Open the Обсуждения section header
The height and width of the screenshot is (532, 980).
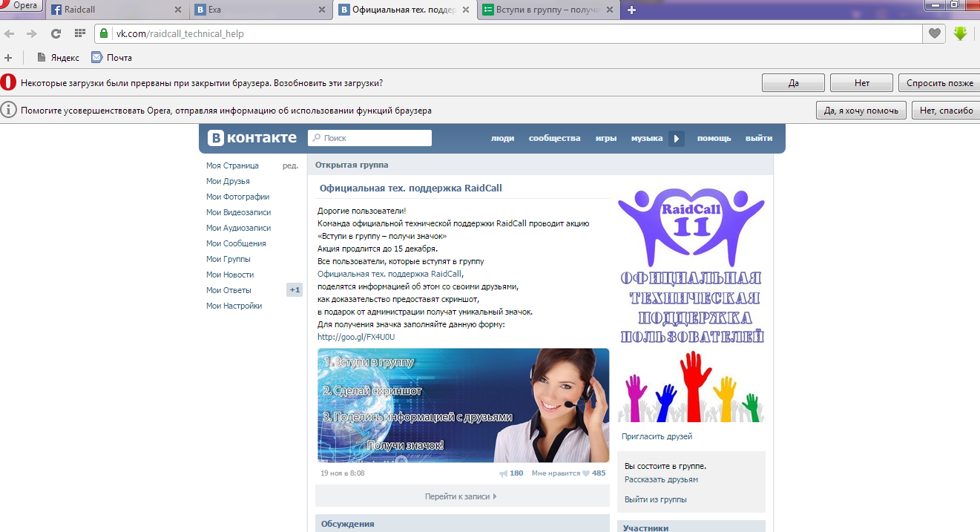(463, 523)
